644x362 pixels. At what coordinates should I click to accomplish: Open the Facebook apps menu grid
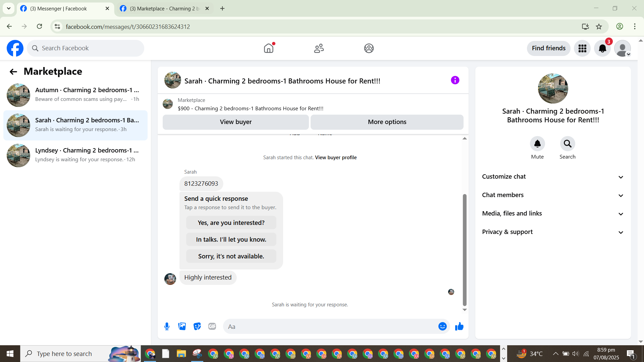click(x=582, y=48)
